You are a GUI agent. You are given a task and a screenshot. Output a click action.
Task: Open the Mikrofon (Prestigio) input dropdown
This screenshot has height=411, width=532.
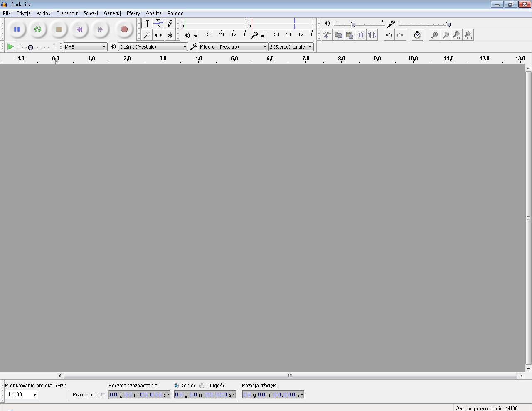tap(233, 47)
